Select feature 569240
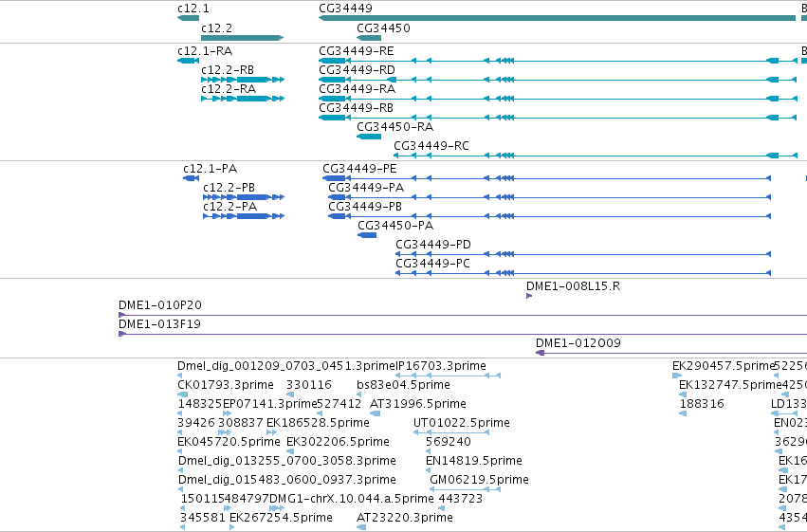 (x=429, y=451)
